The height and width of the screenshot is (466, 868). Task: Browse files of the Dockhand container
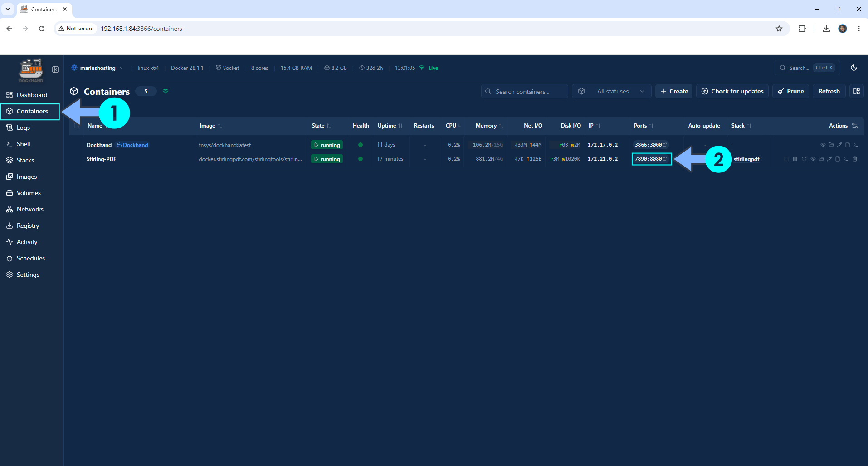[831, 145]
